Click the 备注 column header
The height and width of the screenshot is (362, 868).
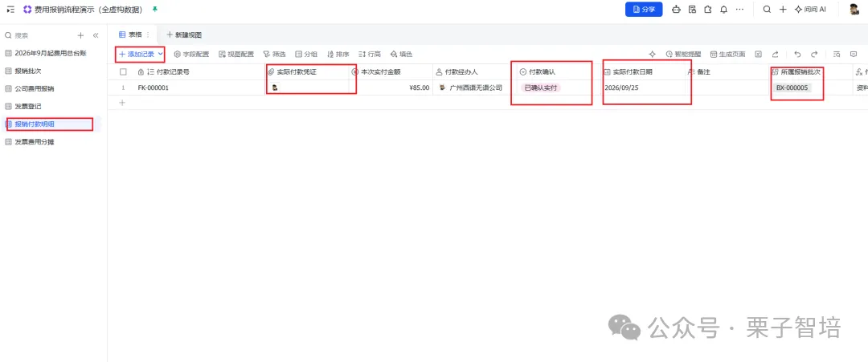point(727,72)
